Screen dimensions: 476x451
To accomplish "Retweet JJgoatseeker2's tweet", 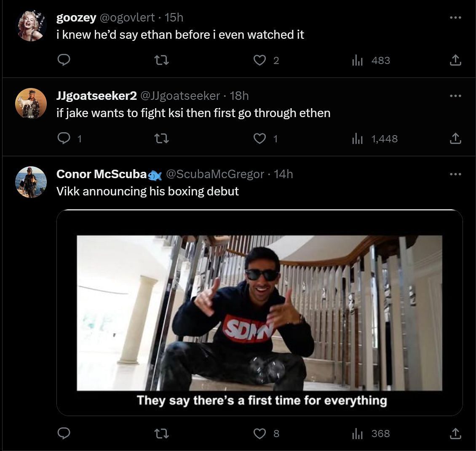I will [162, 139].
